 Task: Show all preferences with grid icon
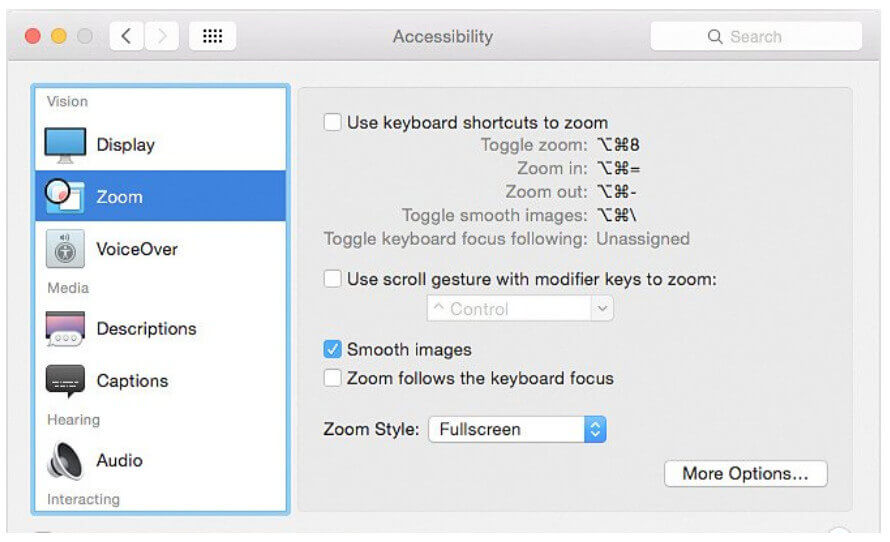click(212, 37)
